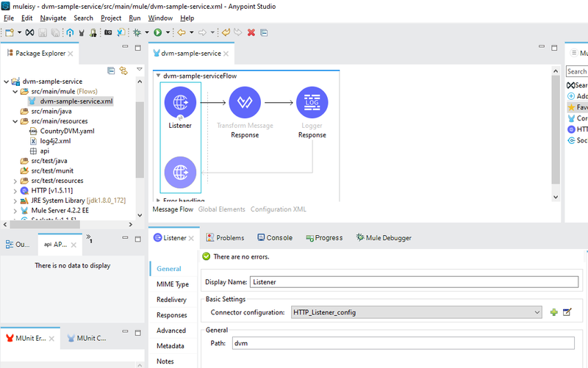Viewport: 588px width, 368px height.
Task: Switch to the Configuration XML tab
Action: [x=279, y=209]
